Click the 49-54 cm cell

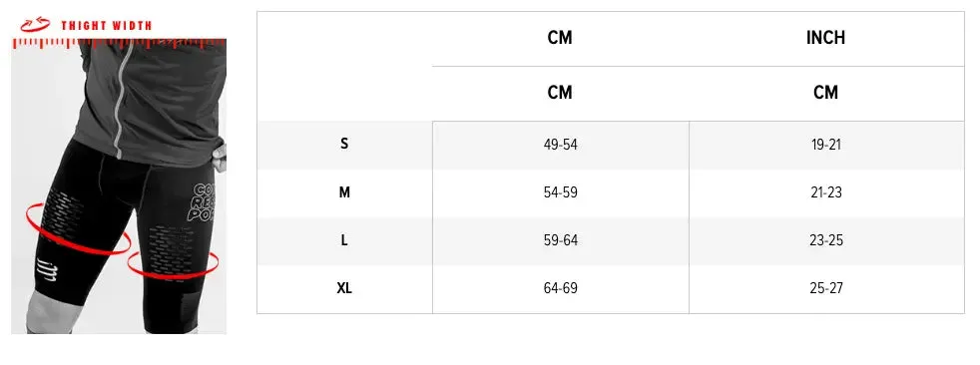pos(561,145)
